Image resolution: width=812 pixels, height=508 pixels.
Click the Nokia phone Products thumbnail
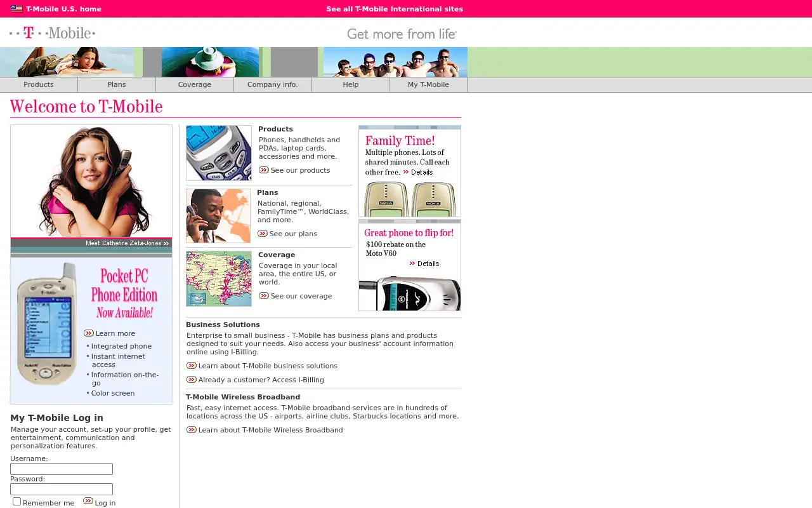point(219,153)
